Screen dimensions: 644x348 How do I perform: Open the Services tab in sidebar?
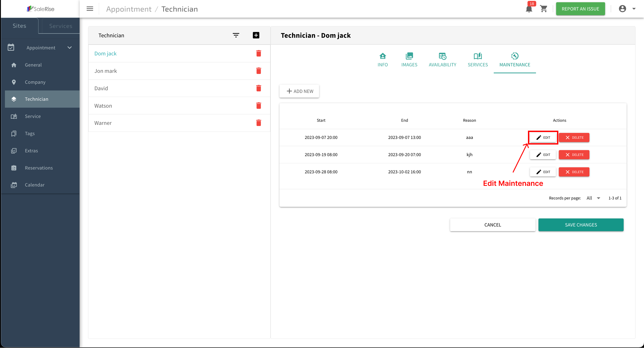tap(61, 26)
